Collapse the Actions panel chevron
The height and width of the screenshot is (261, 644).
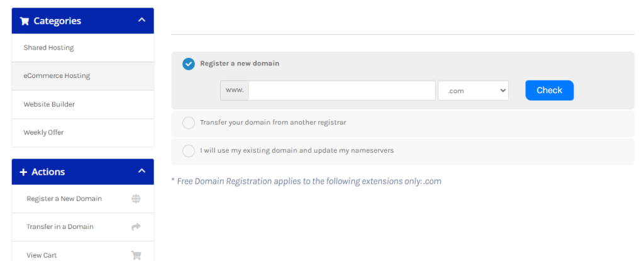point(142,170)
